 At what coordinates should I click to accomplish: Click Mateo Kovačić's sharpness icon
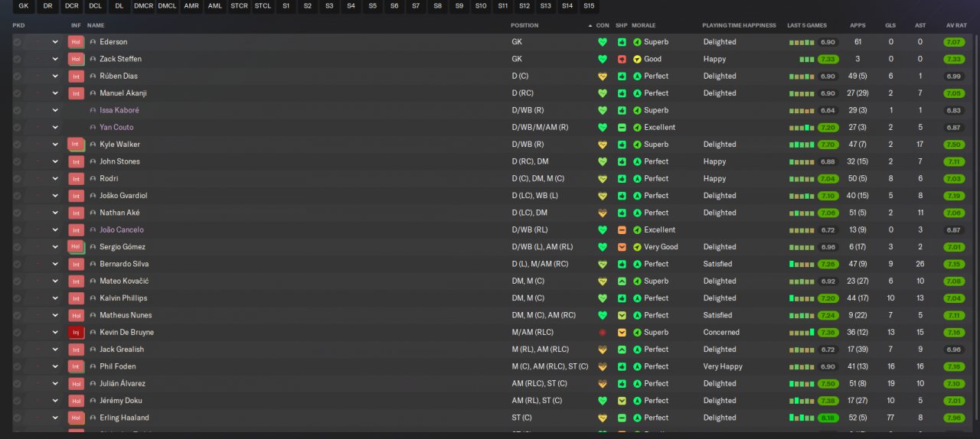[622, 281]
